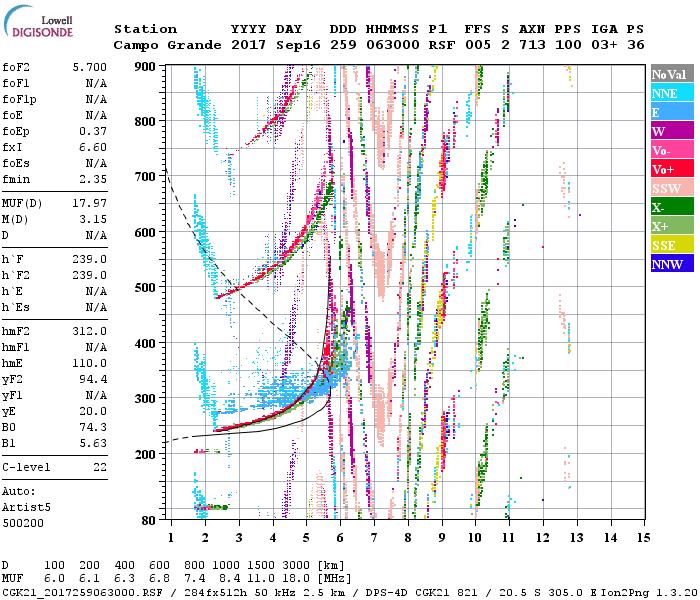Click the MUF 18.0 table value
Image resolution: width=700 pixels, height=600 pixels.
(x=296, y=579)
